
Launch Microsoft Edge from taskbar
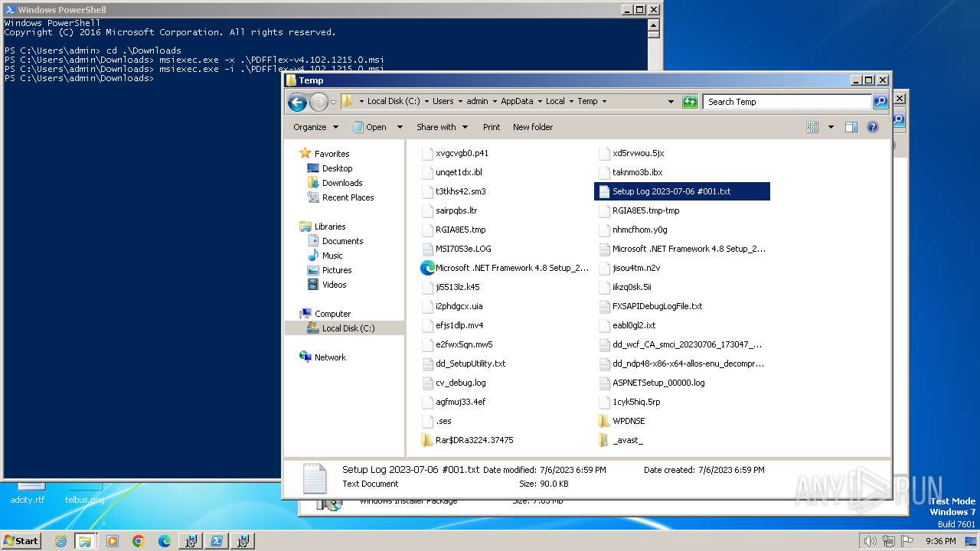pos(165,541)
